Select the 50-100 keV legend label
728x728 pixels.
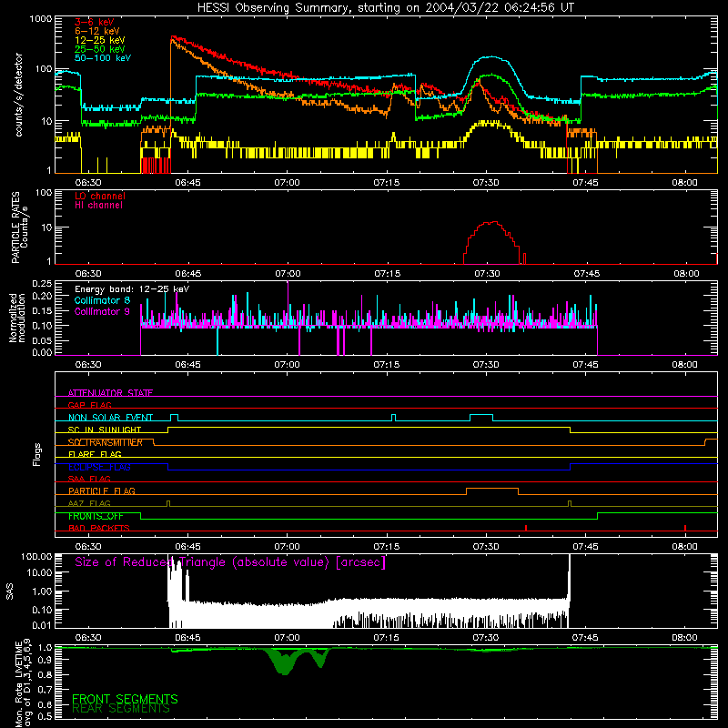[x=103, y=58]
